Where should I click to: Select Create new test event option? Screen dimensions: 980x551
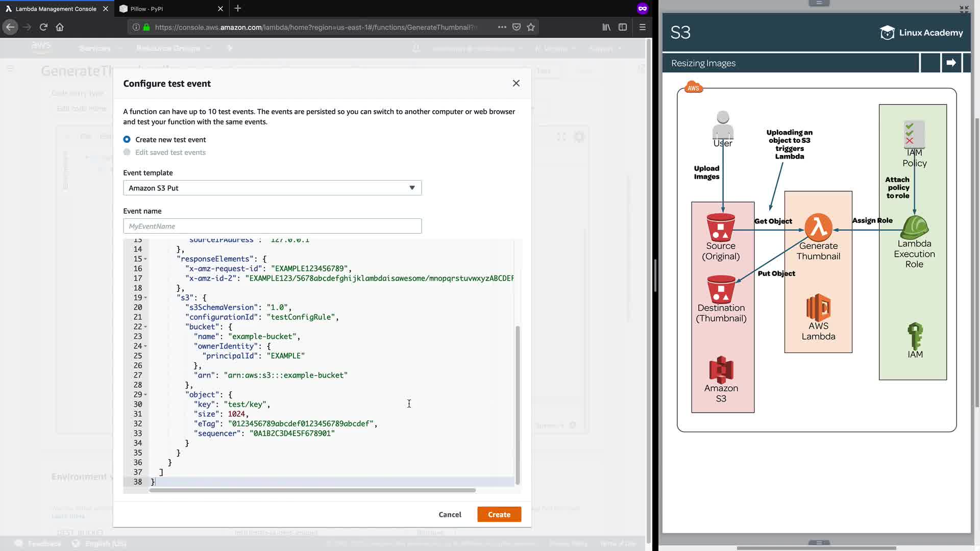click(127, 139)
